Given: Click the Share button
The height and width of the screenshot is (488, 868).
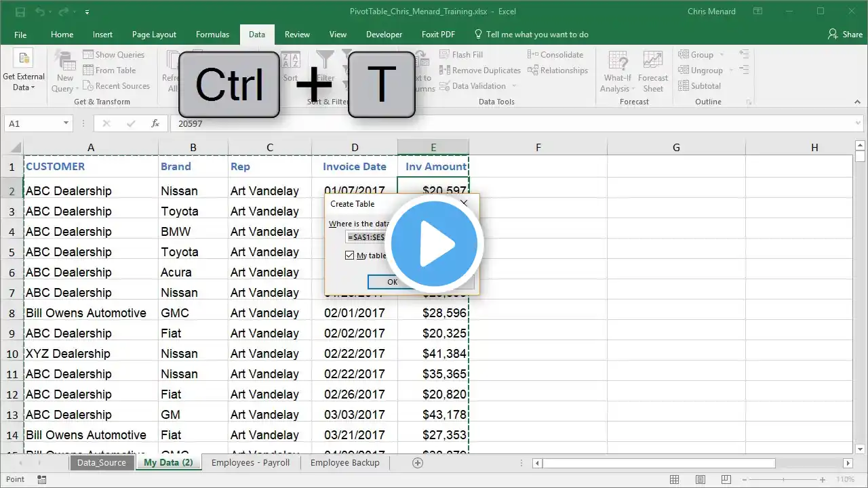Looking at the screenshot, I should tap(845, 35).
